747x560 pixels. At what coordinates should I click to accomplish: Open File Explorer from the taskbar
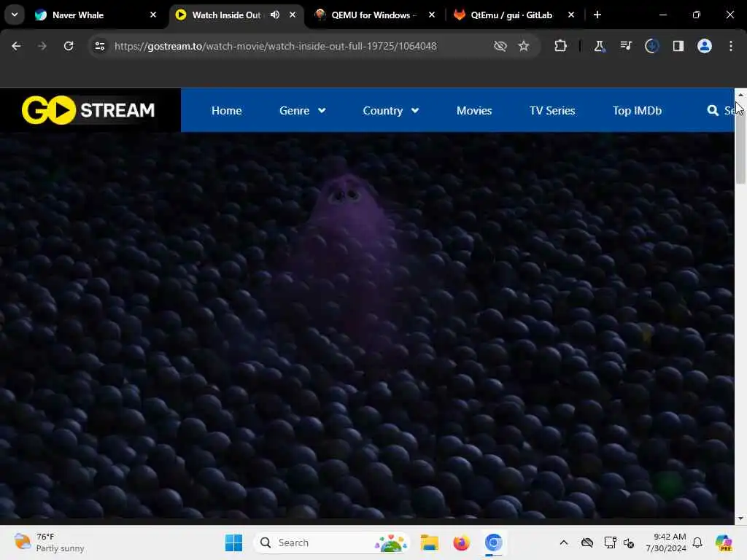[x=429, y=542]
